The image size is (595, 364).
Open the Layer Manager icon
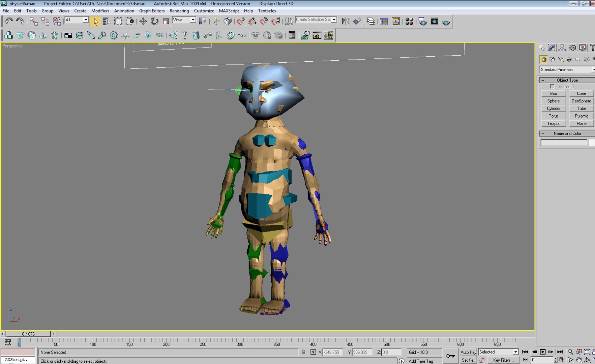coord(370,22)
